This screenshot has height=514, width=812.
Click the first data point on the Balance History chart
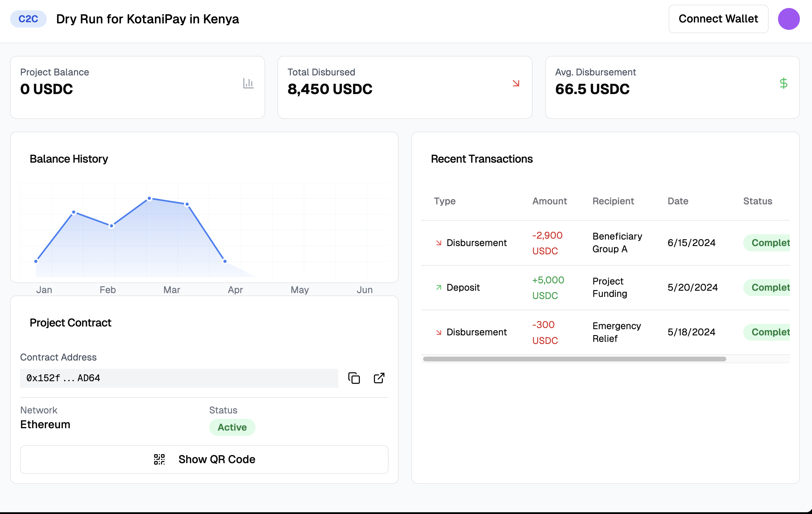coord(36,261)
